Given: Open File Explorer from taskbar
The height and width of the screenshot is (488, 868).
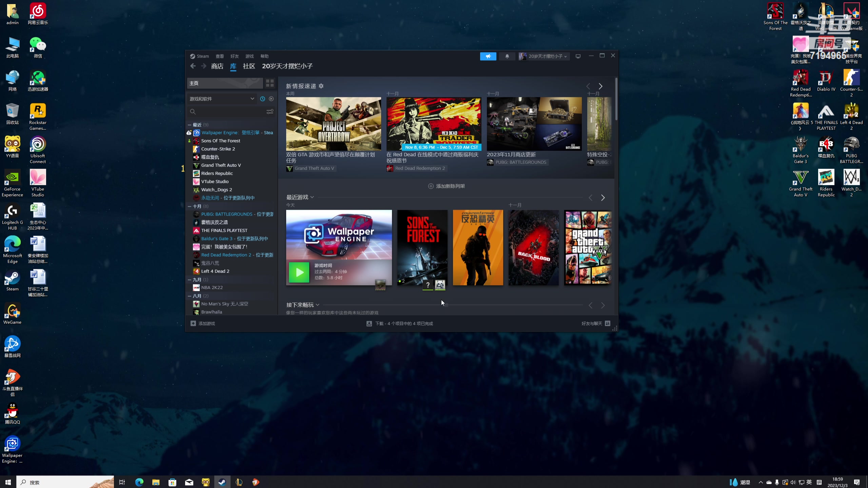Looking at the screenshot, I should [x=156, y=482].
